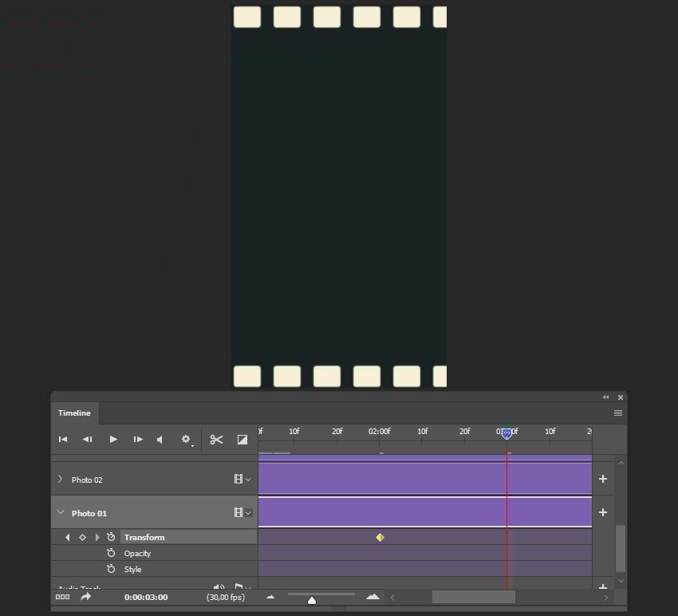Switch to the Timeline tab

tap(74, 413)
